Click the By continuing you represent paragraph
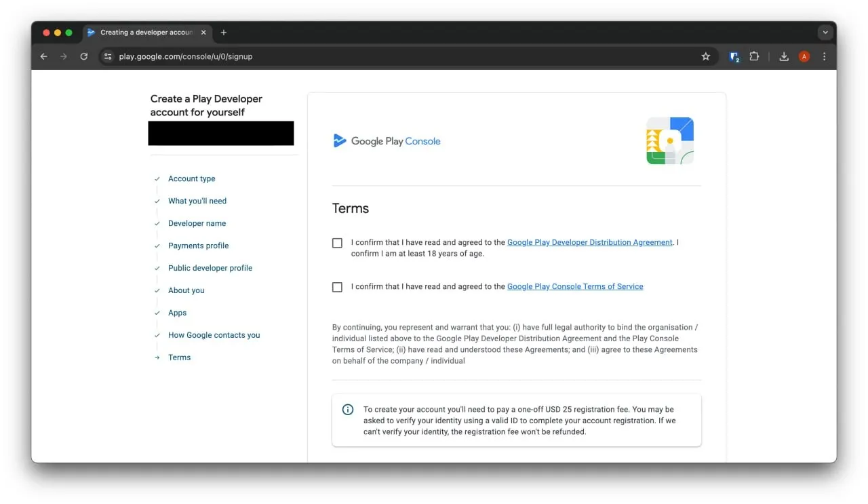868x504 pixels. pyautogui.click(x=515, y=344)
